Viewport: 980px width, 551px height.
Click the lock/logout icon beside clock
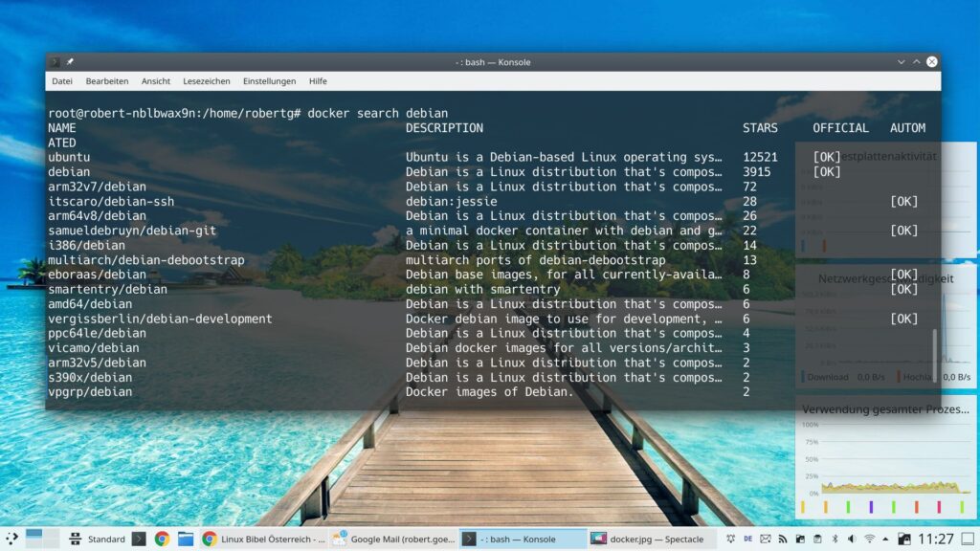(903, 539)
